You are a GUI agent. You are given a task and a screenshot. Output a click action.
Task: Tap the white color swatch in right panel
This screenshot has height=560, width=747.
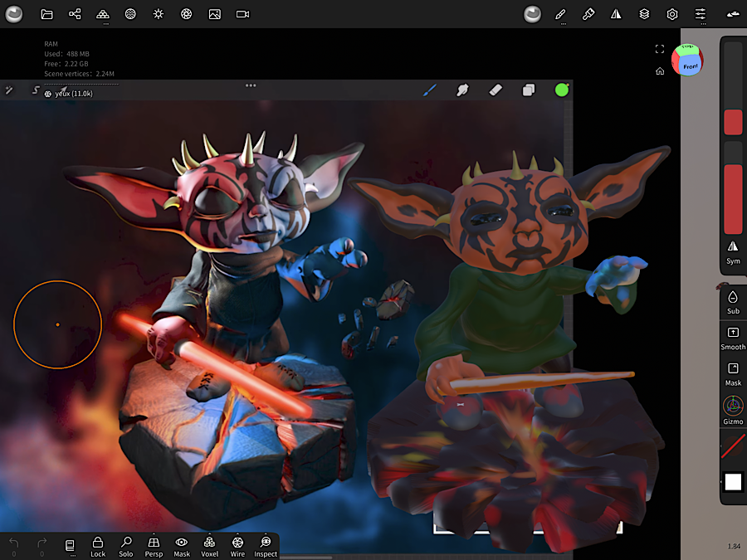point(733,482)
